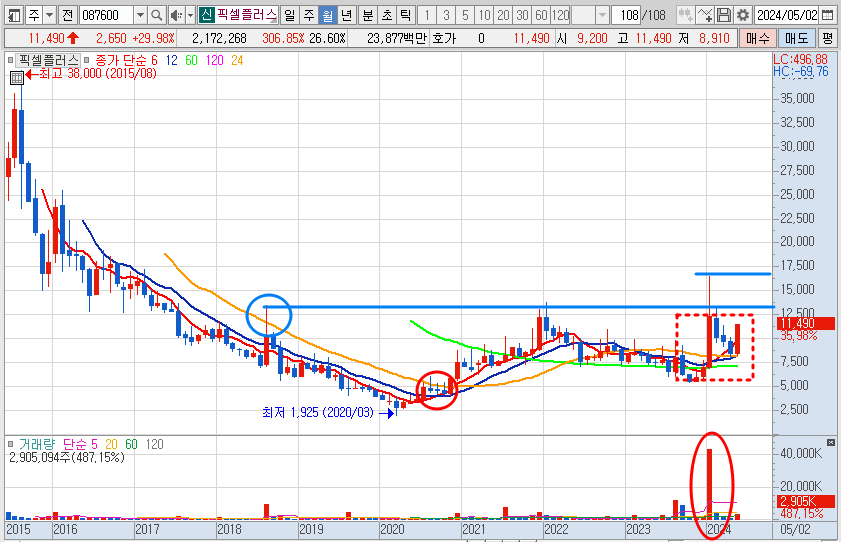This screenshot has width=841, height=542.
Task: Select interval button 120
Action: click(560, 15)
